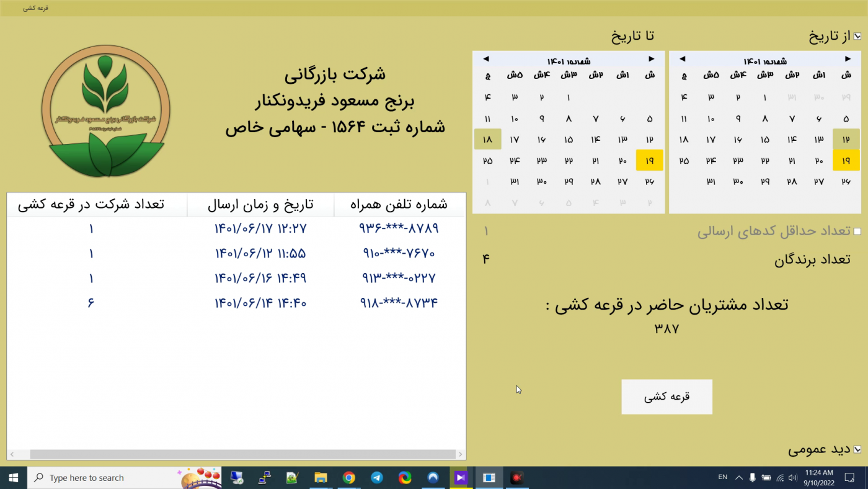Click the Windows Start button
This screenshot has height=489, width=868.
pyautogui.click(x=14, y=477)
